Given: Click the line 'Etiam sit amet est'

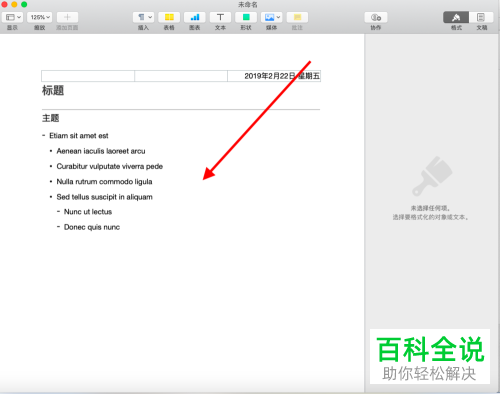Looking at the screenshot, I should tap(79, 136).
